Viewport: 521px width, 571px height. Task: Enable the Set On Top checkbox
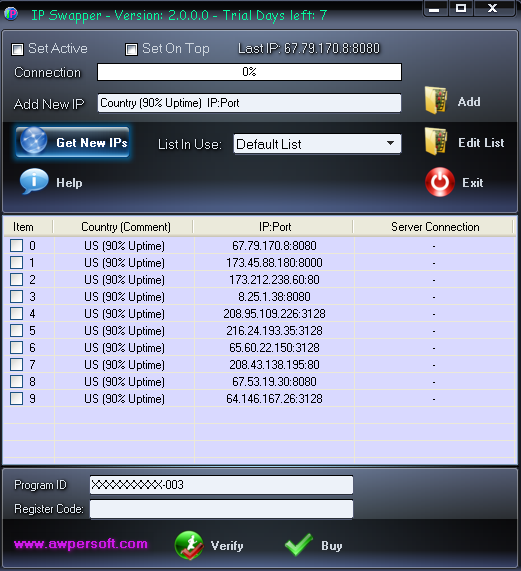click(131, 49)
